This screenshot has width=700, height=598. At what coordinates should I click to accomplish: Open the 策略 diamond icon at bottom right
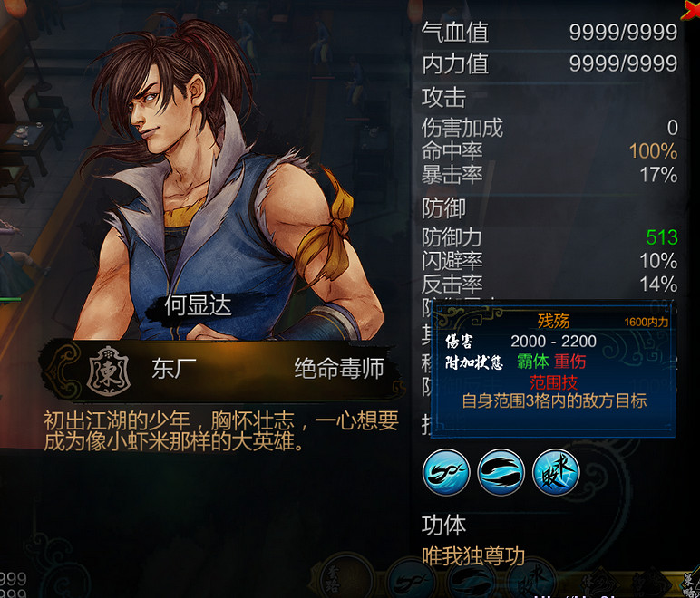pos(691,584)
